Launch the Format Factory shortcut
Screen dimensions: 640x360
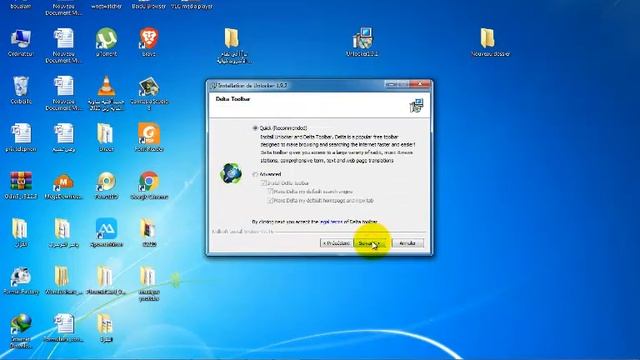tap(20, 280)
